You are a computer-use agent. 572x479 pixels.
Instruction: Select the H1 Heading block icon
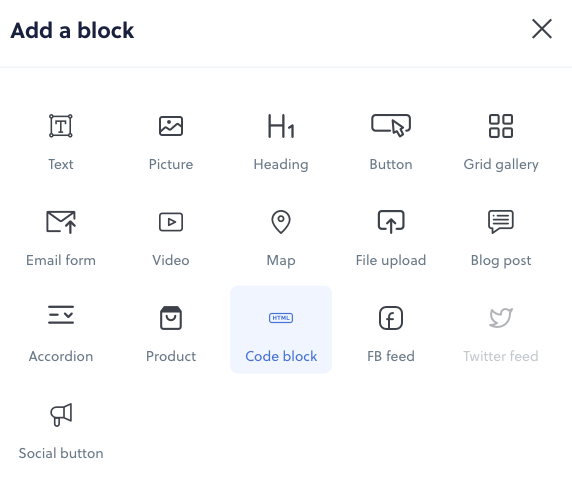281,126
